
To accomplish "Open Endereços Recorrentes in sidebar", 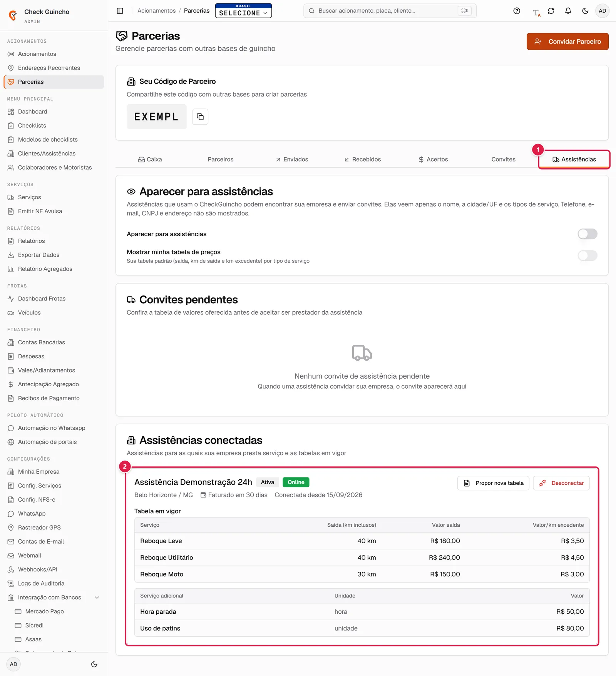I will 54,68.
